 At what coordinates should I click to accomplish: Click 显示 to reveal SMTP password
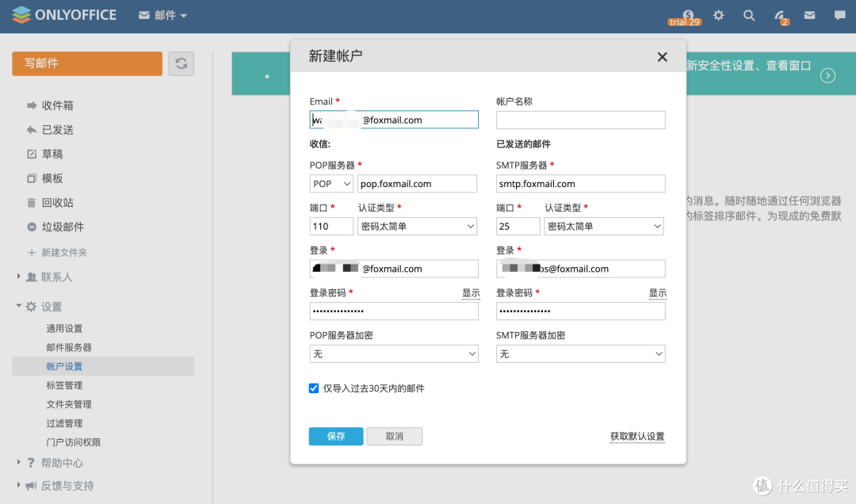(657, 293)
